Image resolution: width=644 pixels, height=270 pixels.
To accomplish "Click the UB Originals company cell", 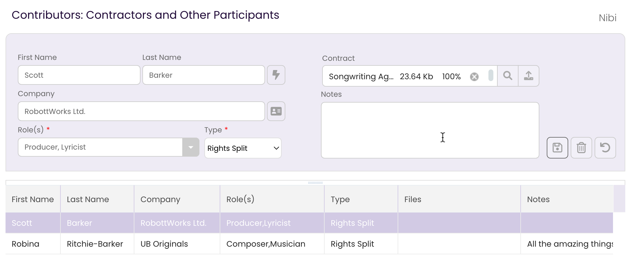I will [177, 244].
